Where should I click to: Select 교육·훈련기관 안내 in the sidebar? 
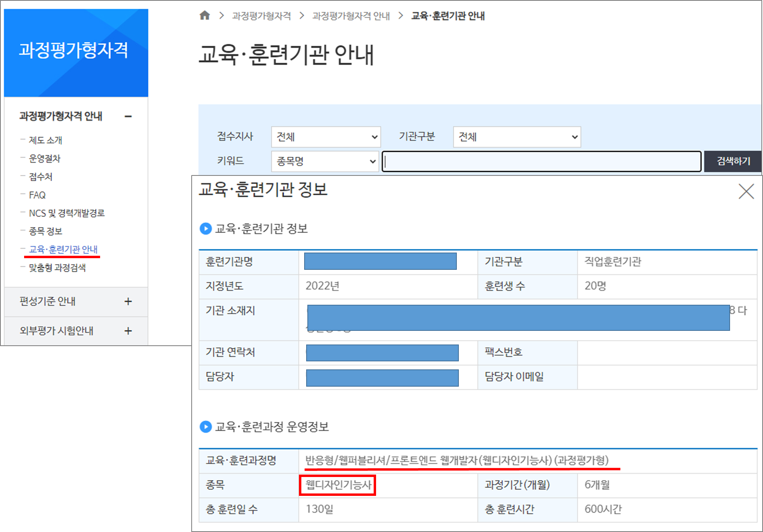[63, 249]
